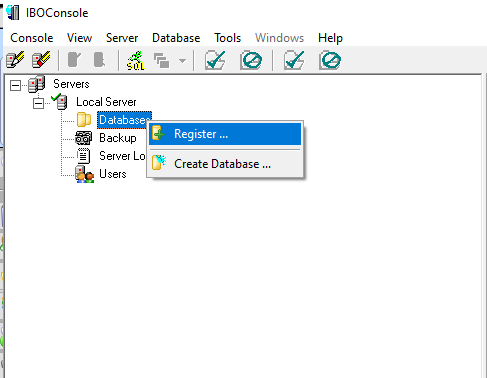Open the greyed Windows menu

(x=279, y=38)
